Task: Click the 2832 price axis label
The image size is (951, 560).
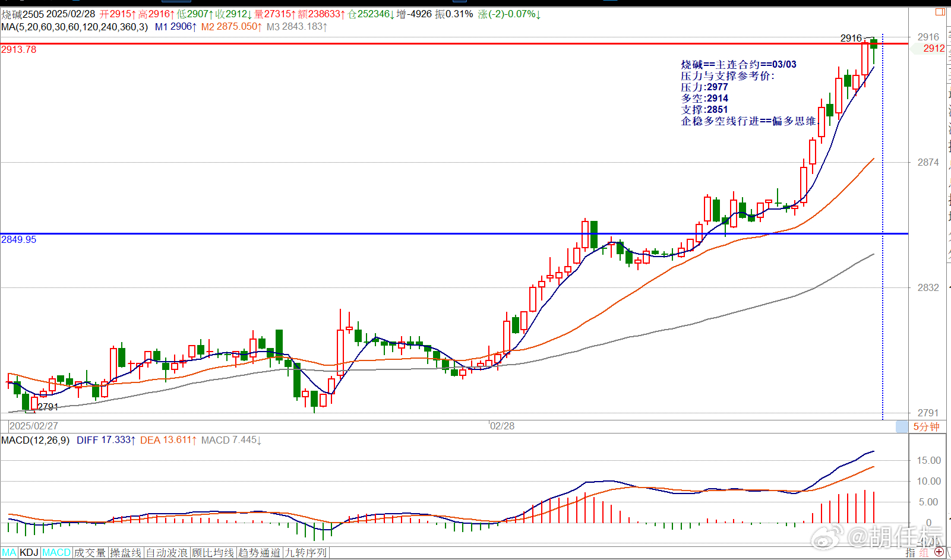Action: click(928, 287)
